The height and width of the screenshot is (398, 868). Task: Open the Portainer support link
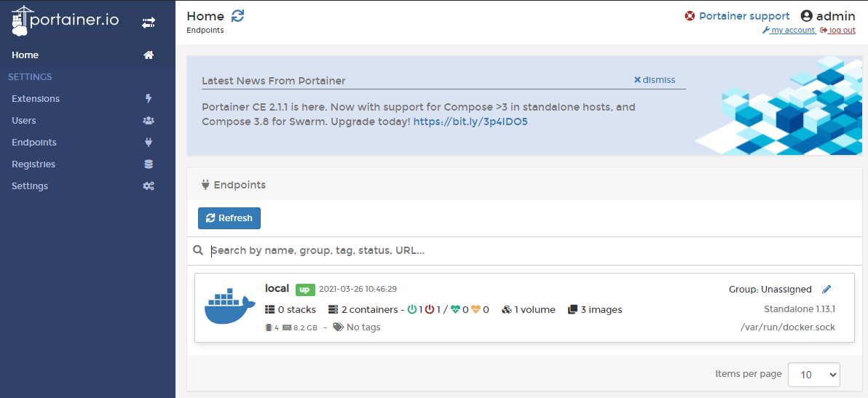click(744, 16)
